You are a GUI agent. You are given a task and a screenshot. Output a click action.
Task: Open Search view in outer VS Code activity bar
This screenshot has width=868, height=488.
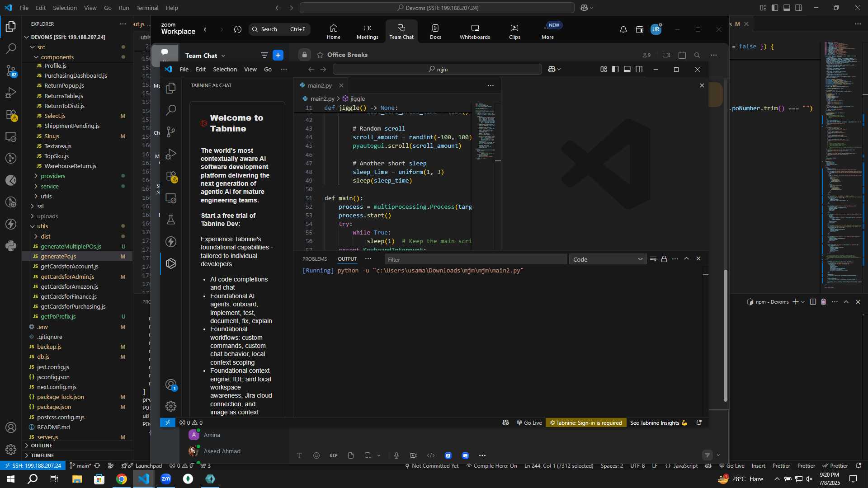point(11,48)
